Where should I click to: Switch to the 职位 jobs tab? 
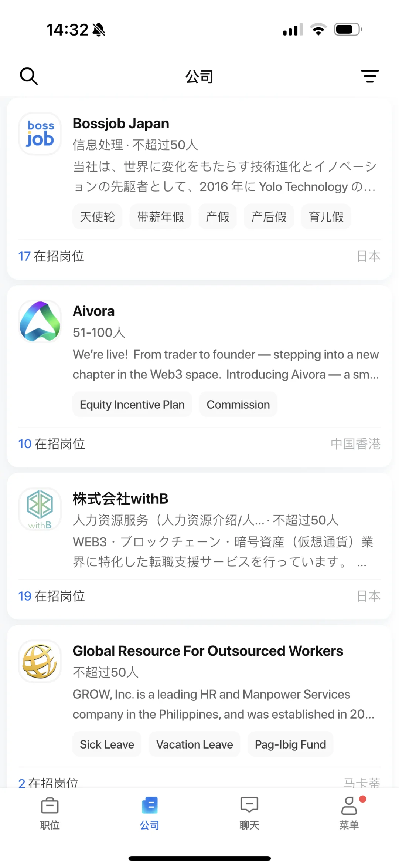[x=50, y=813]
